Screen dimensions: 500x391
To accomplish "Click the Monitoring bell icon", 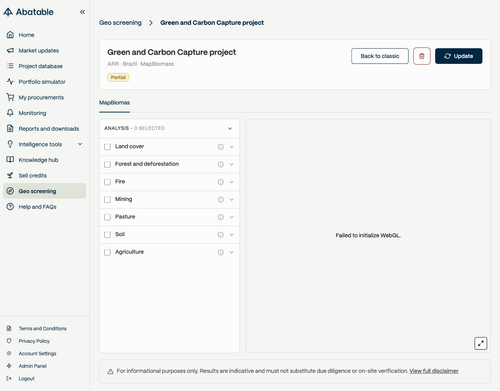I will coord(10,113).
